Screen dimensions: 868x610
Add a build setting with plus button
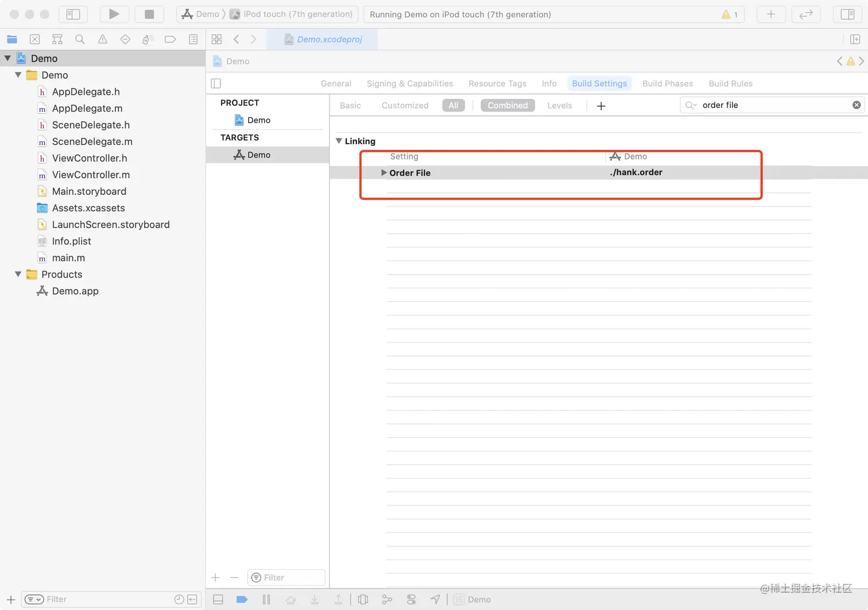tap(601, 106)
